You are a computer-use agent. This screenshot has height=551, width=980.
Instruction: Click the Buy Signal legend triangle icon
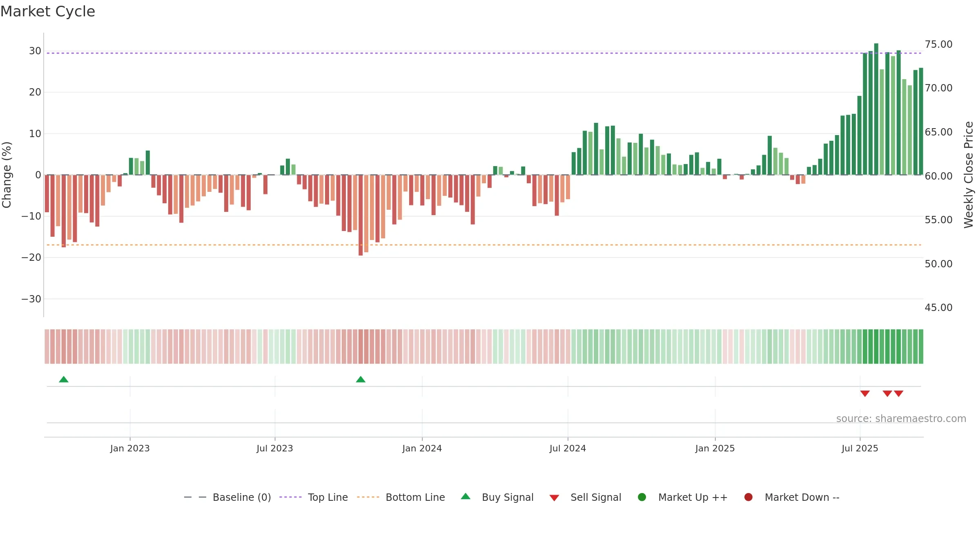(x=465, y=496)
